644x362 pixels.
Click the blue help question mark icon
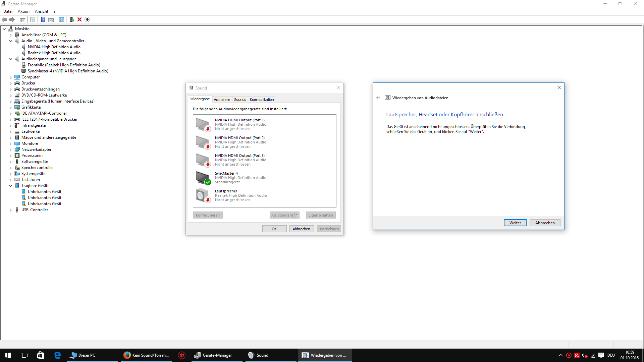[x=43, y=19]
